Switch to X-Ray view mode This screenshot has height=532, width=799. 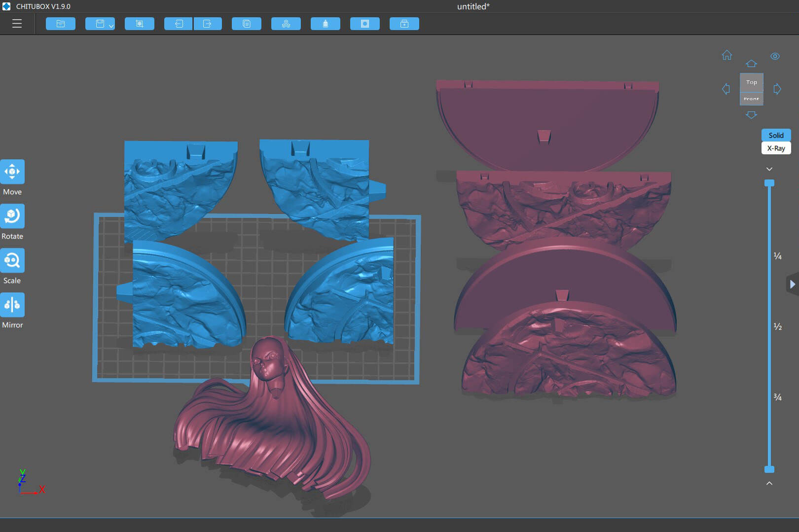click(776, 148)
